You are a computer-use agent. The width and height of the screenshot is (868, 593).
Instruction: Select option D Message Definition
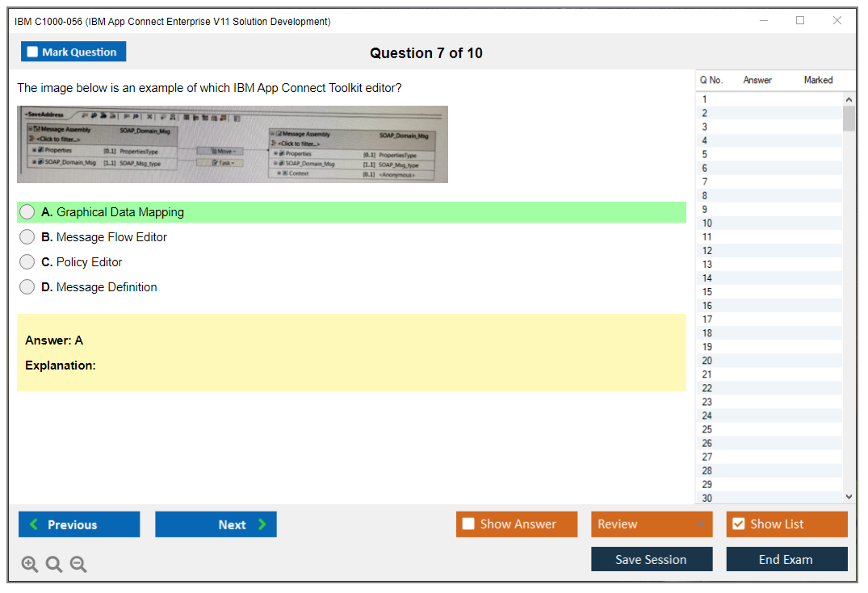pos(27,287)
